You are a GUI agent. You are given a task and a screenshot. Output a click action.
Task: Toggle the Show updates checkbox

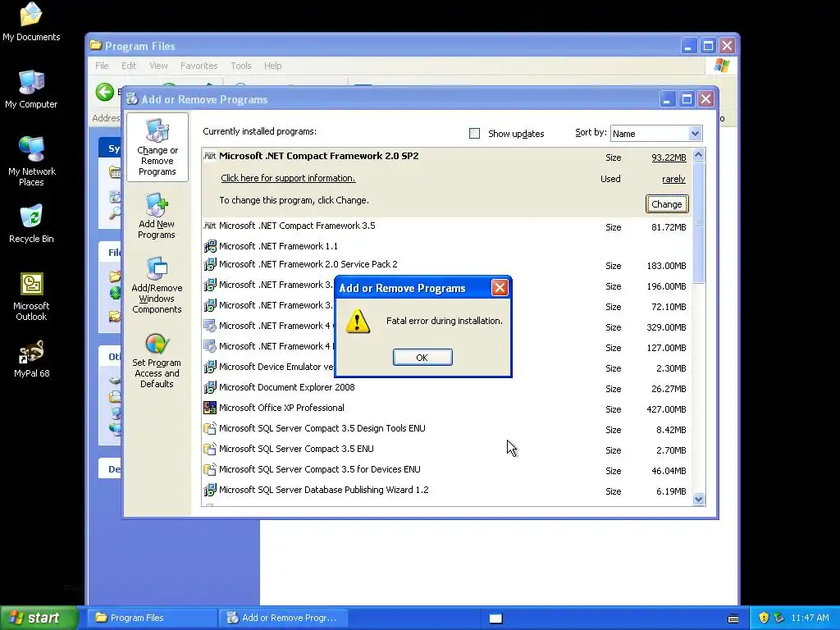point(474,134)
